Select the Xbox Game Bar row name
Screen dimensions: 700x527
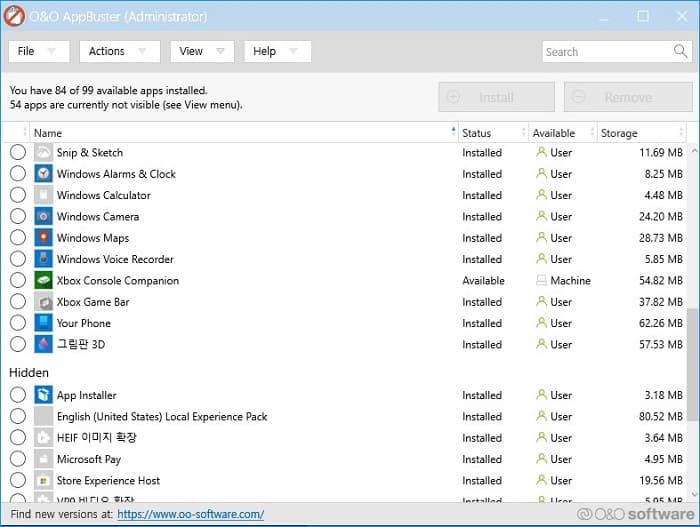93,302
